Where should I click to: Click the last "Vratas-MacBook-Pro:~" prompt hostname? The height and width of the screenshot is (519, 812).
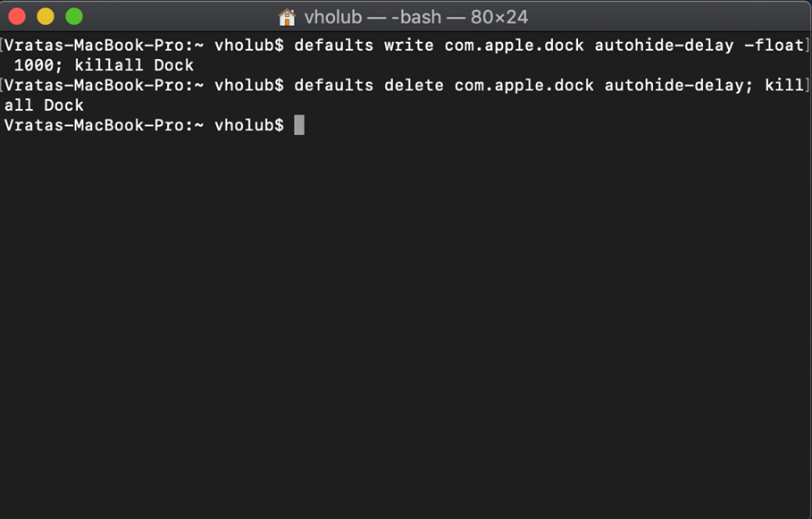point(105,125)
